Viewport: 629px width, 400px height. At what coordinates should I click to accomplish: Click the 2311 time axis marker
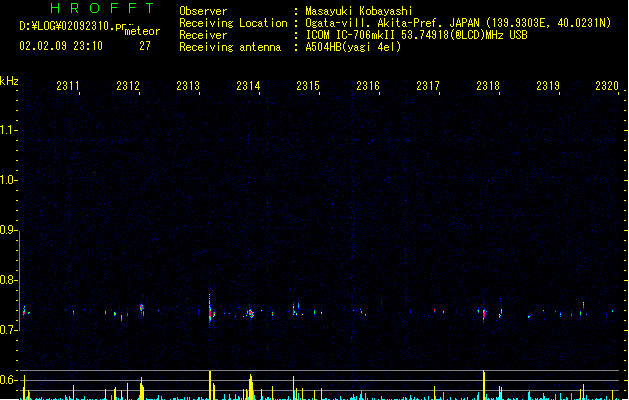(68, 85)
